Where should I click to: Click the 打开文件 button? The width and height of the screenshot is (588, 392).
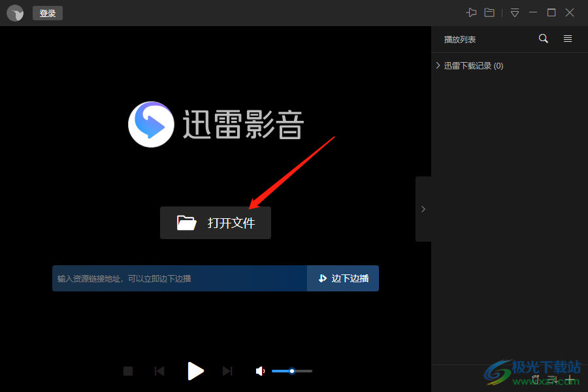tap(216, 223)
